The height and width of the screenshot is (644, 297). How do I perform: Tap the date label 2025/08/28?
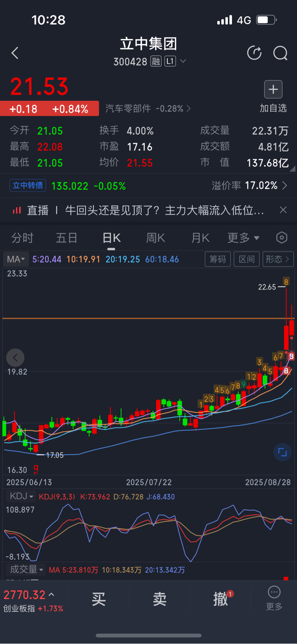click(x=268, y=482)
